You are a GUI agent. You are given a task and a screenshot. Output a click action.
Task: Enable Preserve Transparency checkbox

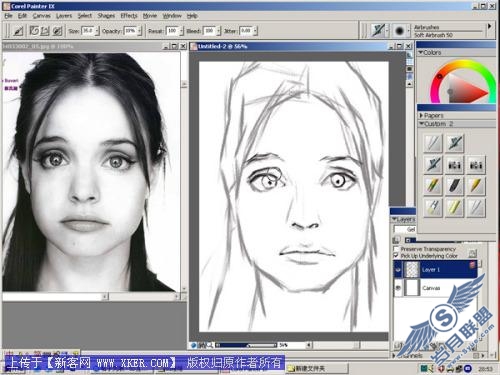[x=396, y=249]
